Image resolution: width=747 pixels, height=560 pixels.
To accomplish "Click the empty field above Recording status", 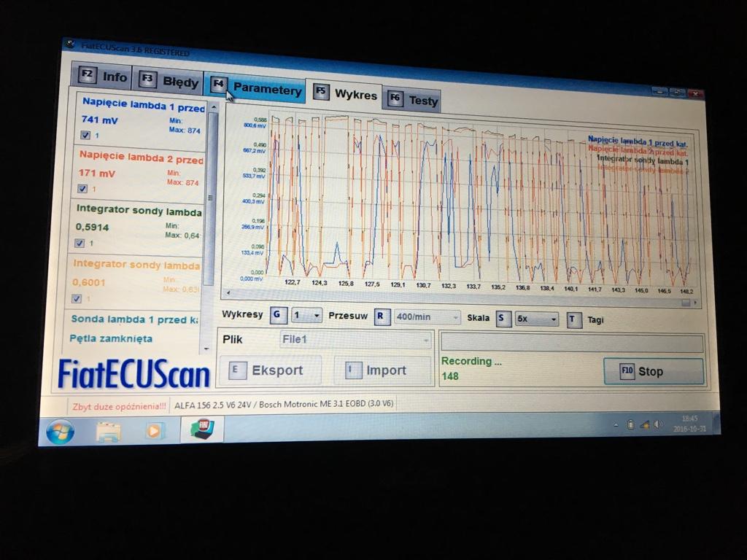I will tap(572, 343).
